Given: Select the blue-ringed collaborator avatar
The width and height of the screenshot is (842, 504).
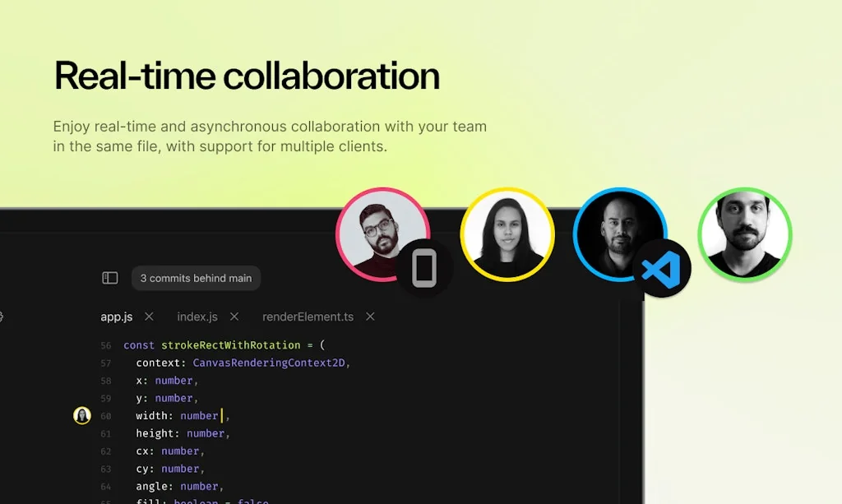Looking at the screenshot, I should pos(621,234).
